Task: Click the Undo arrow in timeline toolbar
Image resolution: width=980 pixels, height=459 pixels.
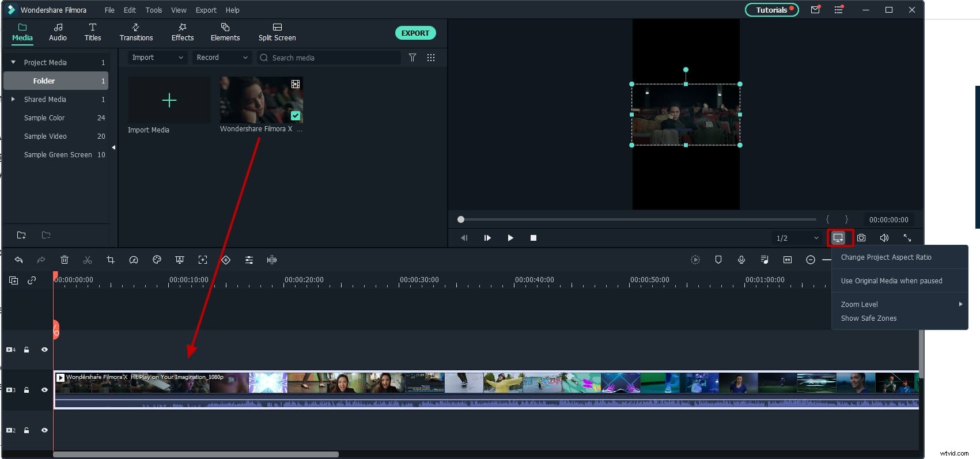Action: coord(18,260)
